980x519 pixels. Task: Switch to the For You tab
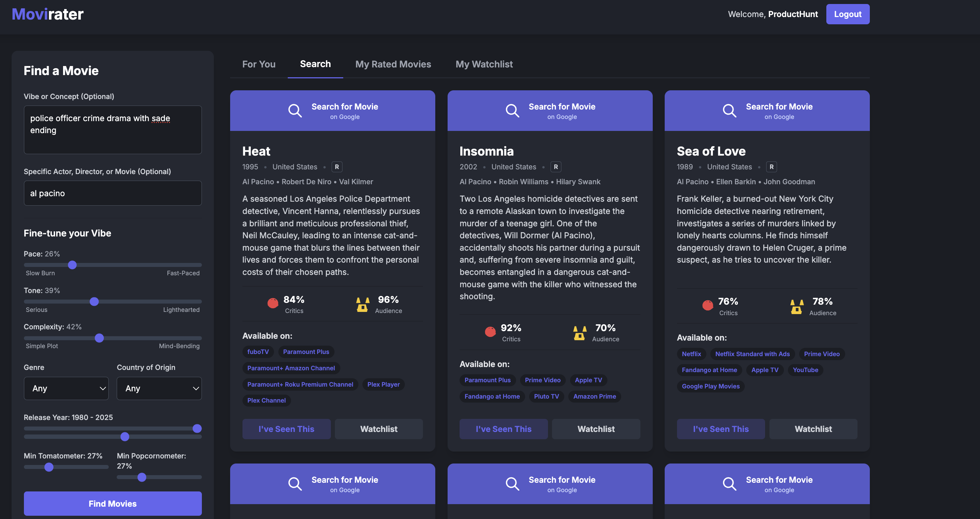(x=259, y=64)
